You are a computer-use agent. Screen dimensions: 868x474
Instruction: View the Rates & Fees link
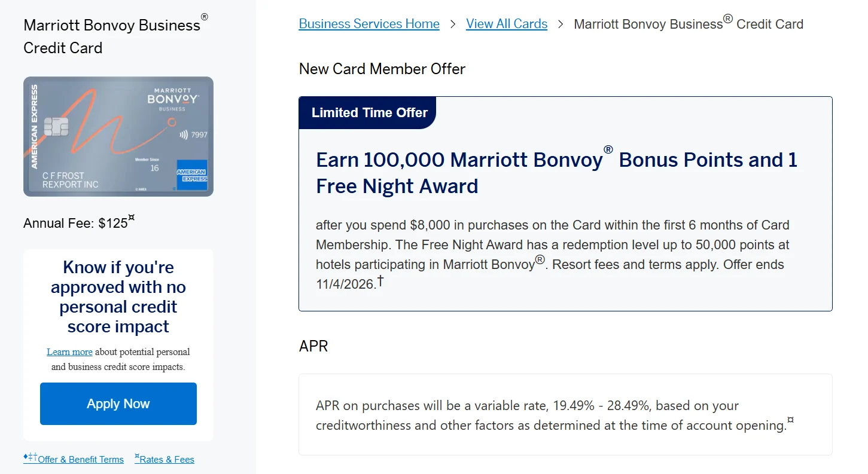[165, 459]
